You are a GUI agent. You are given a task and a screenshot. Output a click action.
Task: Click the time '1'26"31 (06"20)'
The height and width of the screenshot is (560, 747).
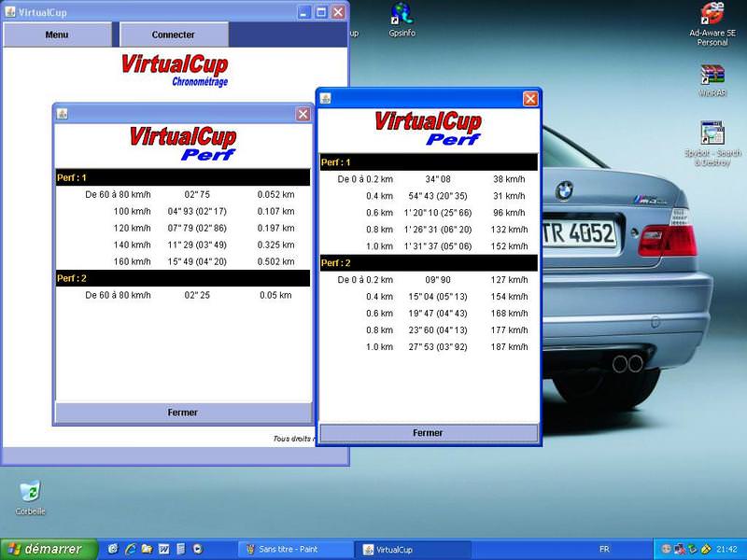[x=438, y=230]
